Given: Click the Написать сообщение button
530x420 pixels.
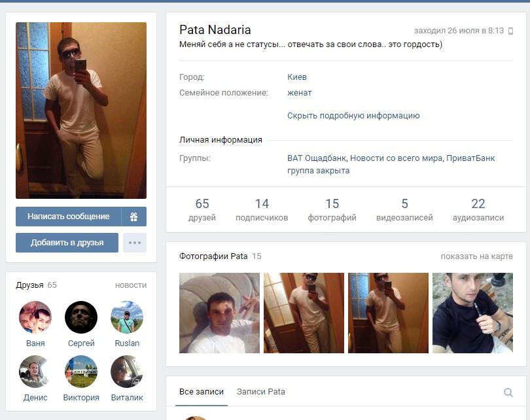Looking at the screenshot, I should click(68, 217).
